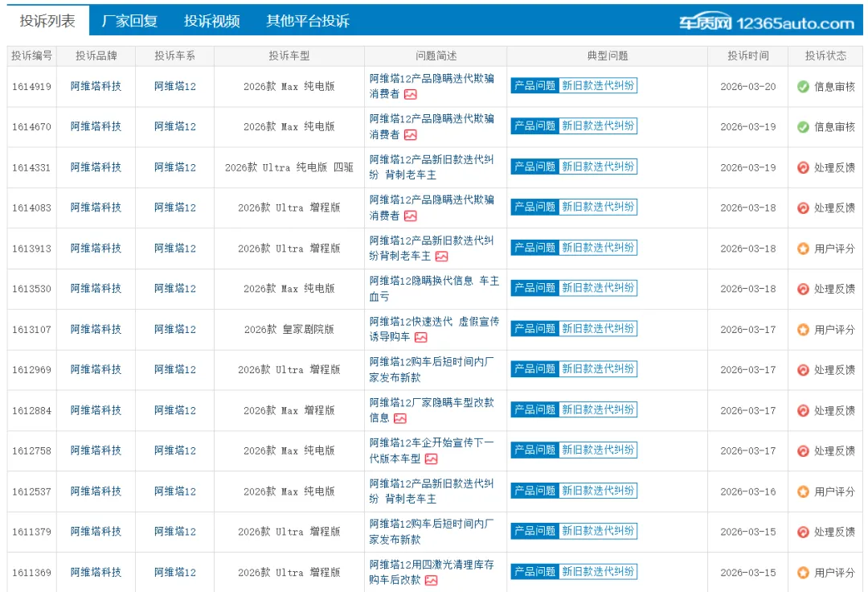Switch to the 投诉视频 tab
Image resolution: width=868 pixels, height=592 pixels.
[x=212, y=21]
